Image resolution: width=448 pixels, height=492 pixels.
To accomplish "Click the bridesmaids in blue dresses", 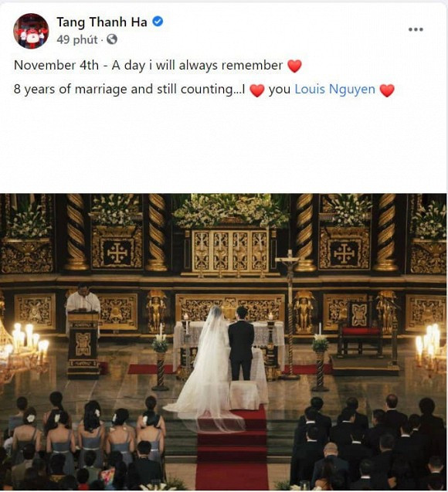I will 87,438.
